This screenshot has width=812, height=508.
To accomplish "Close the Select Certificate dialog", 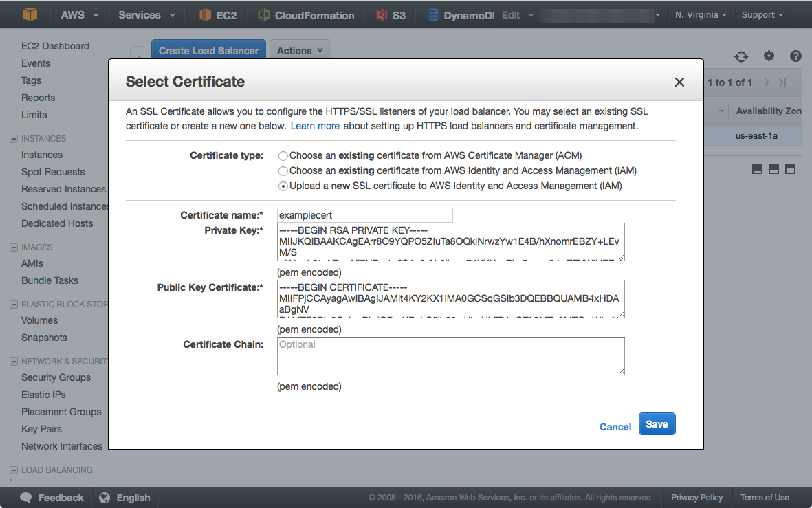I will tap(679, 82).
